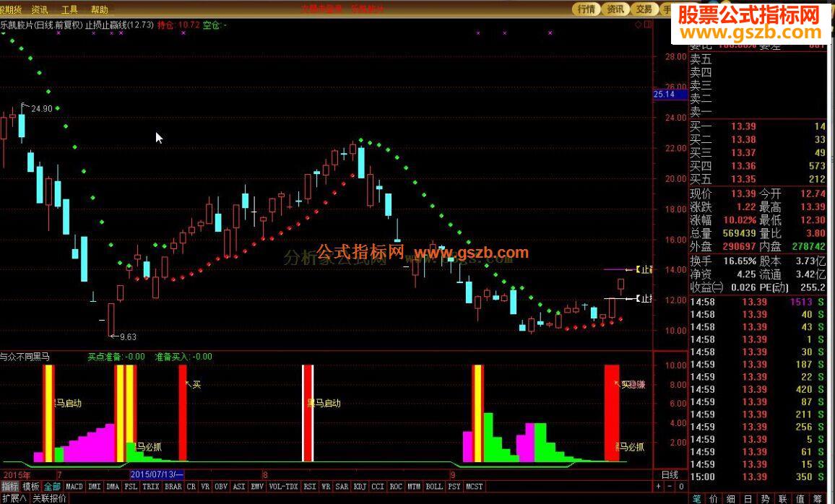Click the 行情 gold button
This screenshot has height=504, width=835.
587,9
